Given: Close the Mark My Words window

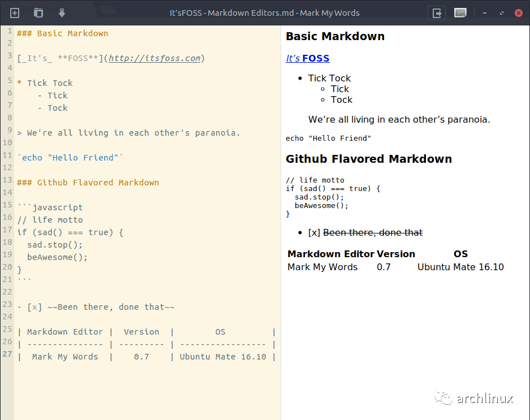Looking at the screenshot, I should [519, 13].
